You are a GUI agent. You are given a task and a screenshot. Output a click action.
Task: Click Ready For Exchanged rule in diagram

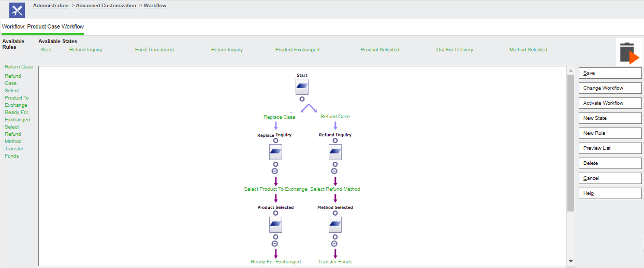click(x=275, y=262)
